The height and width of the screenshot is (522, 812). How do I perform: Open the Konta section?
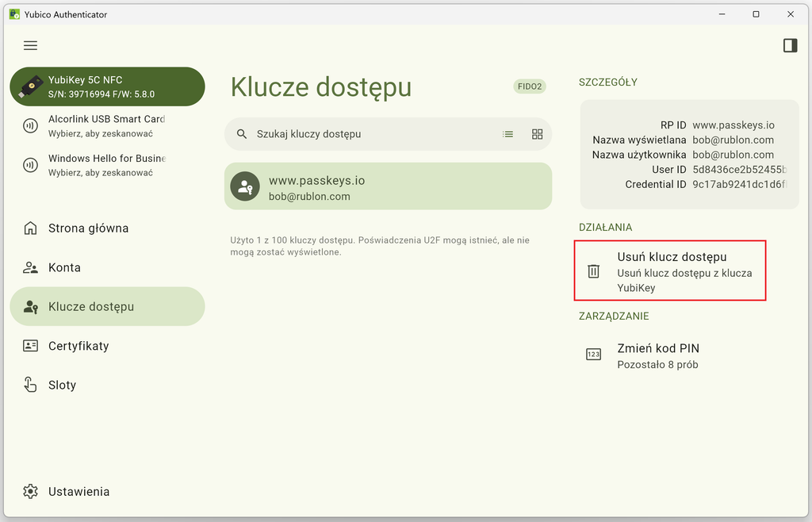(107, 267)
